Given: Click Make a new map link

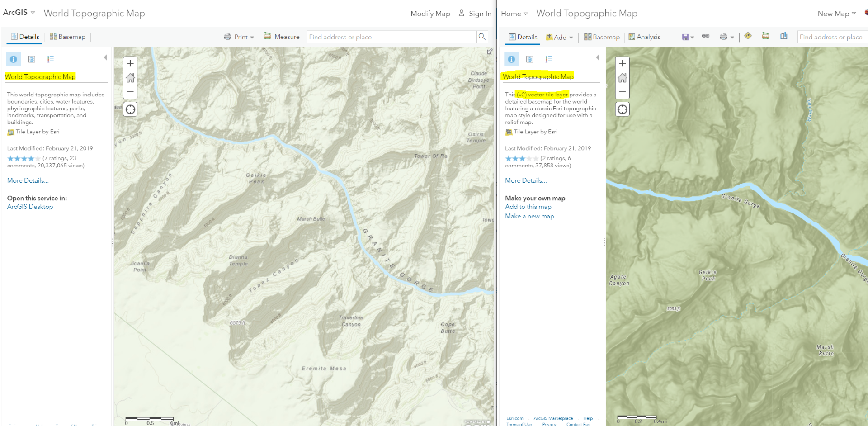Looking at the screenshot, I should click(529, 216).
